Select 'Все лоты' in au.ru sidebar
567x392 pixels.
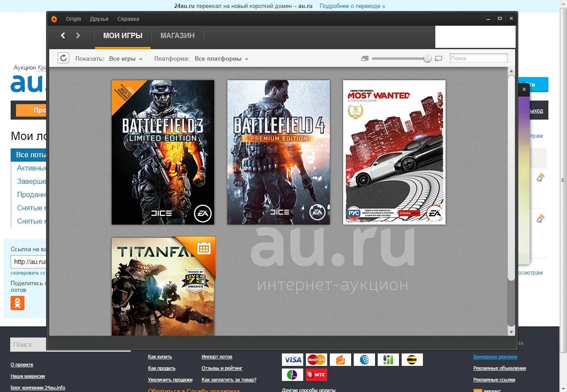29,155
